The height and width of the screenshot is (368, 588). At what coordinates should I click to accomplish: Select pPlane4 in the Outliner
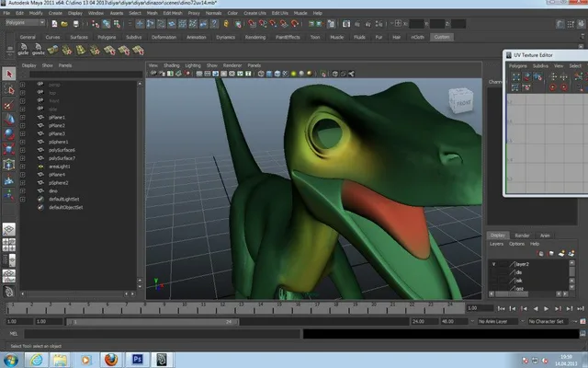57,175
